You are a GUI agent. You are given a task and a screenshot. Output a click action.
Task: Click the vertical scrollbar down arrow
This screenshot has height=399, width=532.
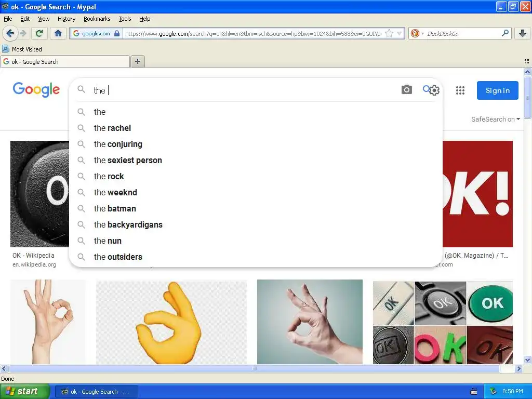527,360
